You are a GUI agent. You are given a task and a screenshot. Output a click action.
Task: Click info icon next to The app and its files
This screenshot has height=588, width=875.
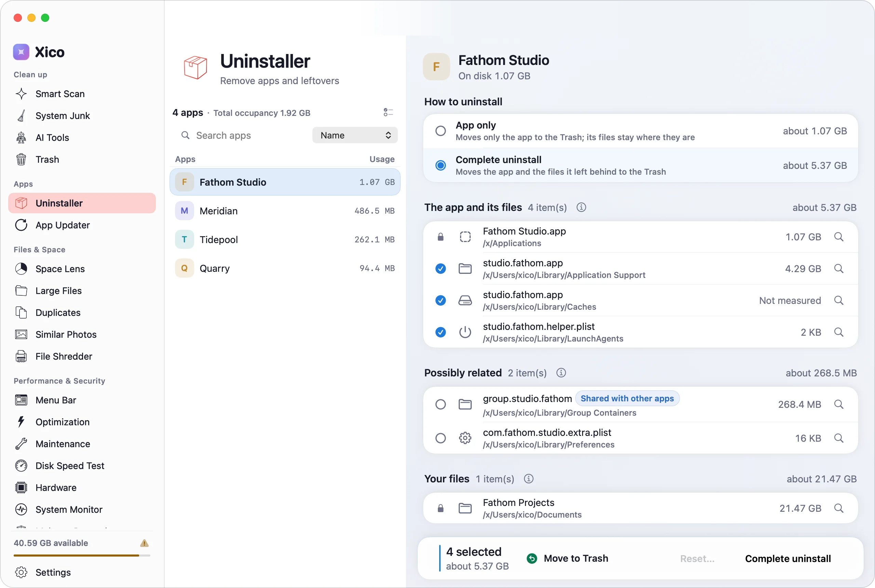click(x=581, y=208)
